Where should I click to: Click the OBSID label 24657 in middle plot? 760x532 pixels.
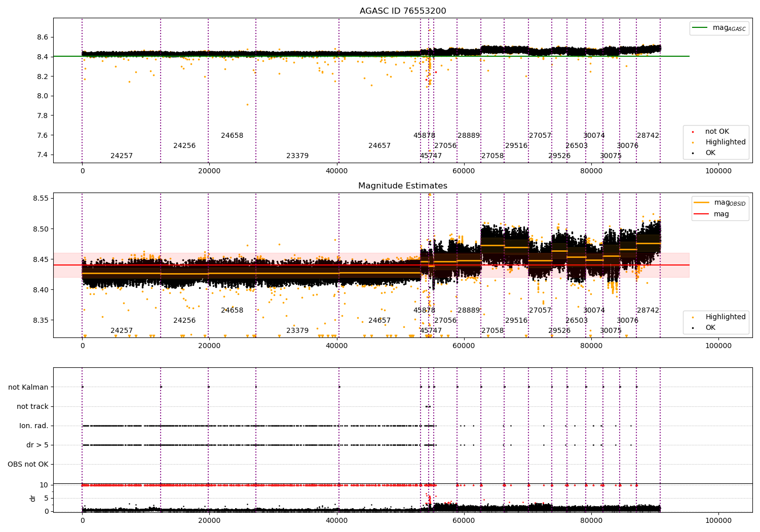[379, 321]
